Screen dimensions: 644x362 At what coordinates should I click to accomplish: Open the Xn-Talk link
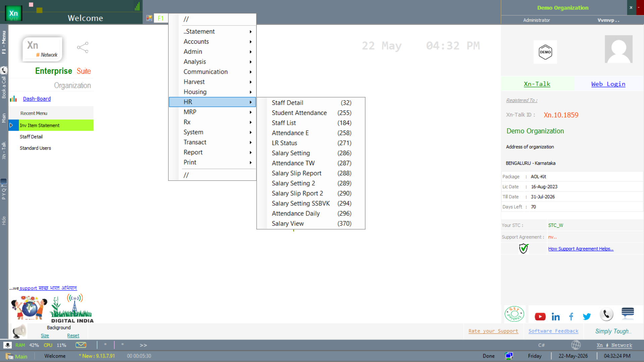click(537, 84)
